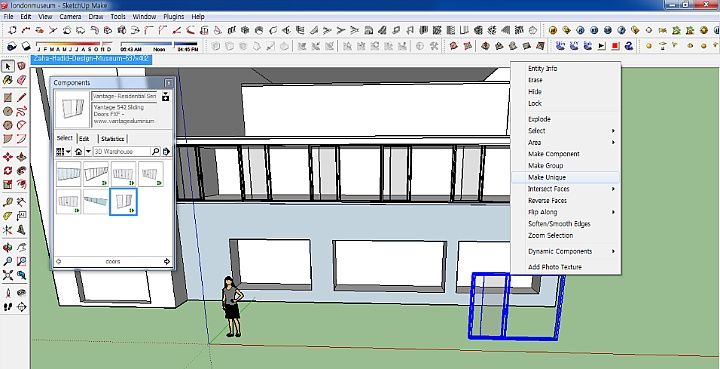Select the Scale tool
720x369 pixels.
coord(8,184)
